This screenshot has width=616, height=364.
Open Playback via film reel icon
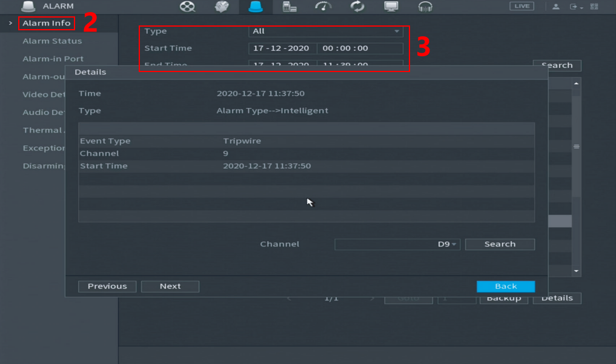pyautogui.click(x=188, y=7)
